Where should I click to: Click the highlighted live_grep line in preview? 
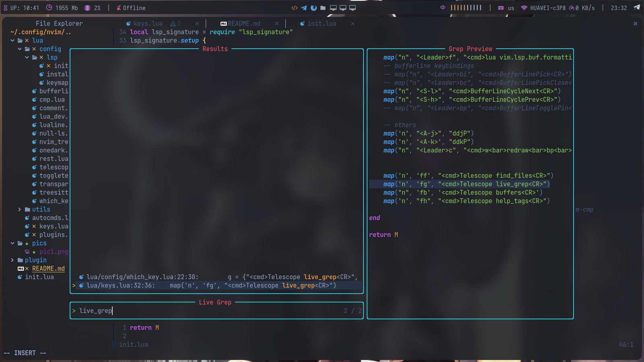(x=459, y=184)
